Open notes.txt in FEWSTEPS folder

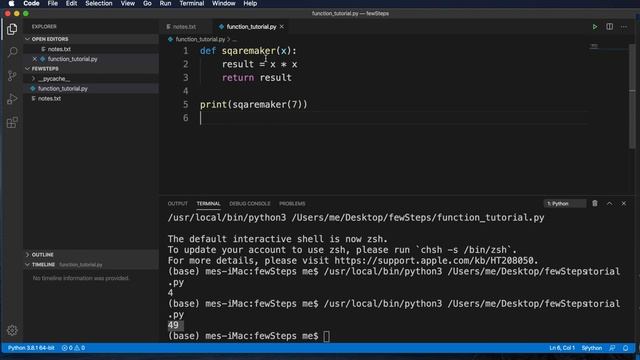click(x=49, y=98)
